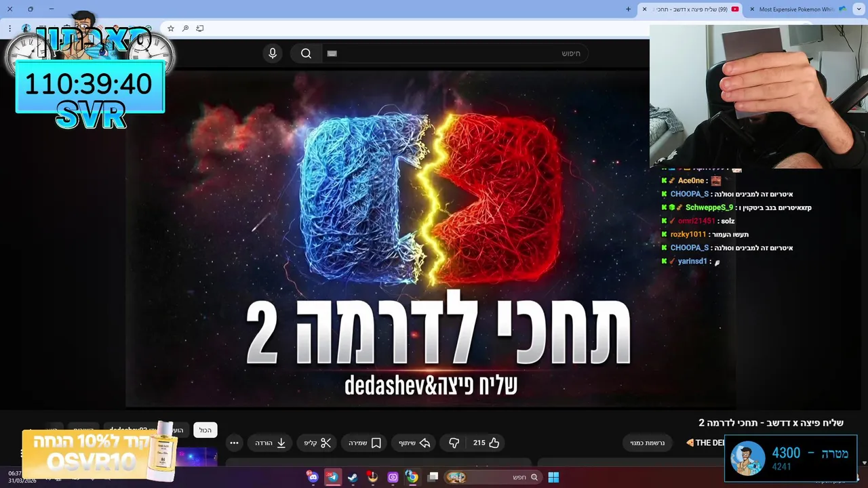
Task: Click chat username 'Ace0ne'
Action: point(691,181)
